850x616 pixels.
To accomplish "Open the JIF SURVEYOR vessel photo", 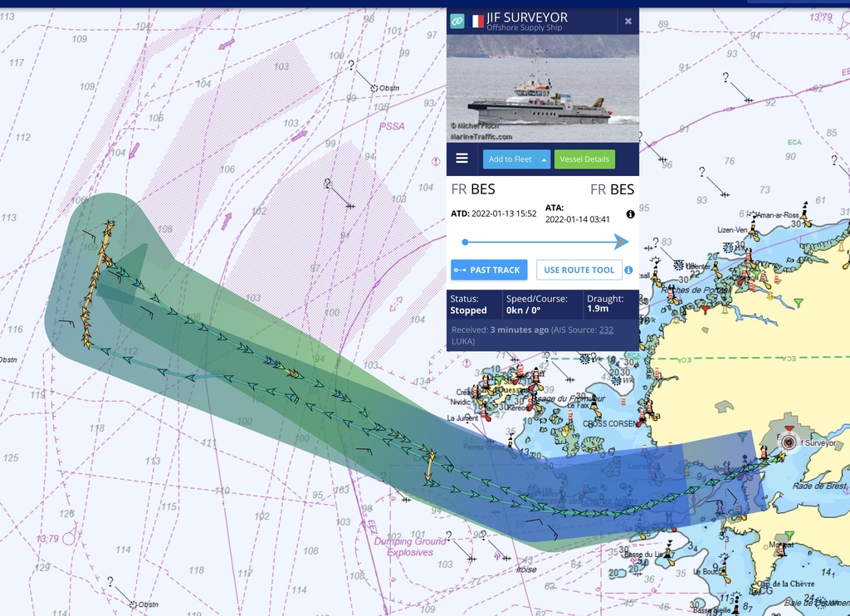I will pyautogui.click(x=543, y=88).
